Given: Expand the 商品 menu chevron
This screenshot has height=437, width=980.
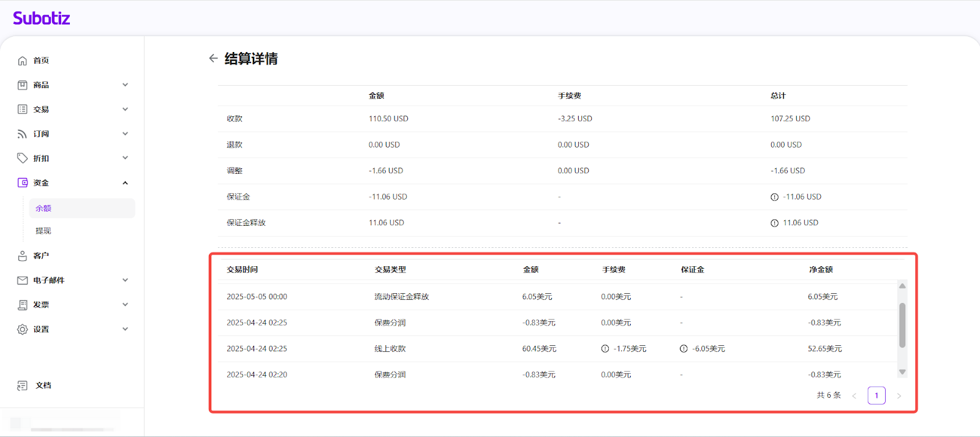Looking at the screenshot, I should pyautogui.click(x=125, y=85).
